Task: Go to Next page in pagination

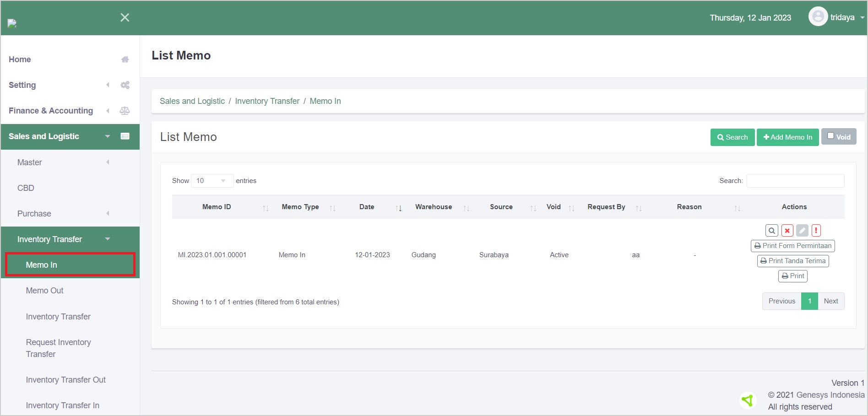Action: coord(830,301)
